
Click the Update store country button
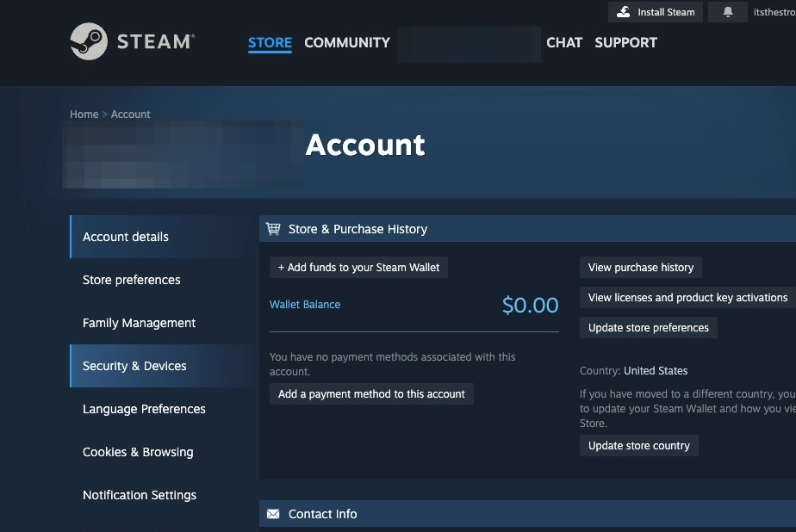pos(638,446)
